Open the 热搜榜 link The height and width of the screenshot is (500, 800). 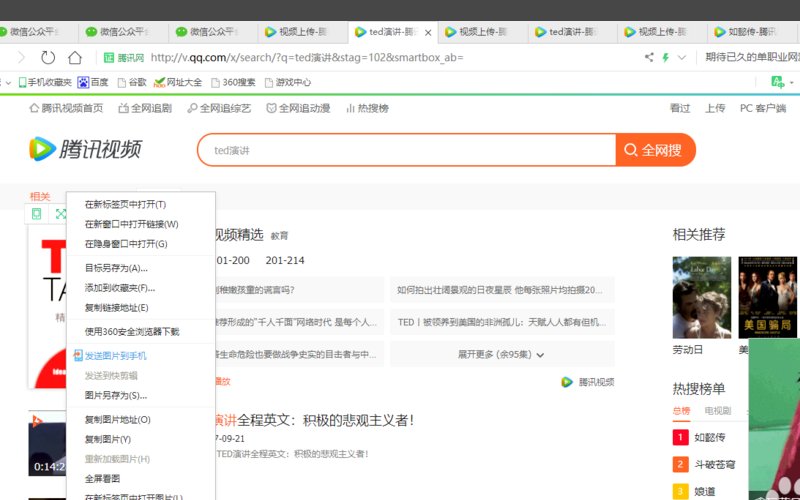(368, 108)
